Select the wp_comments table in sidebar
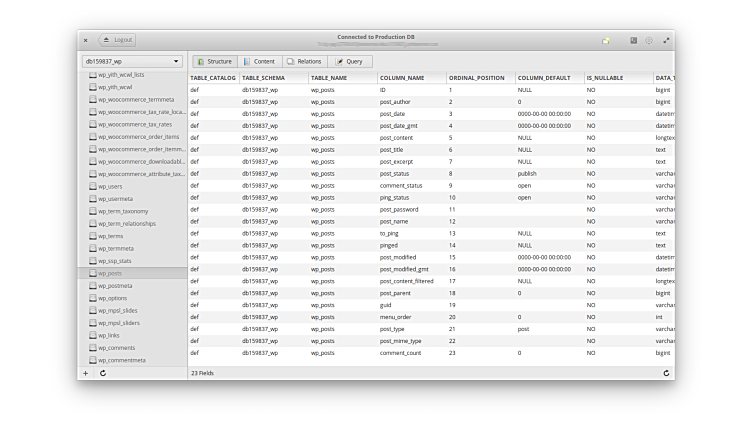Screen dimensions: 752x423 (116, 348)
